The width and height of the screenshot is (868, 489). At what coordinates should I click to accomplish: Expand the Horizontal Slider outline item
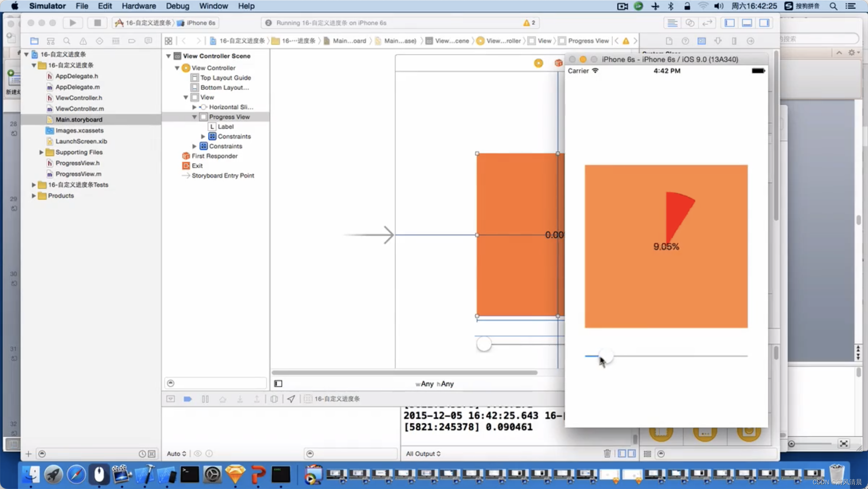point(194,107)
